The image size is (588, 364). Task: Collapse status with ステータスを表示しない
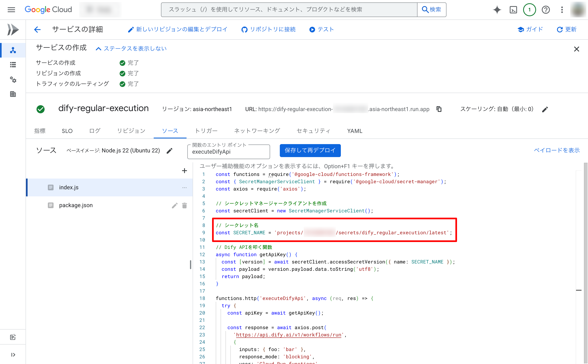pos(131,49)
